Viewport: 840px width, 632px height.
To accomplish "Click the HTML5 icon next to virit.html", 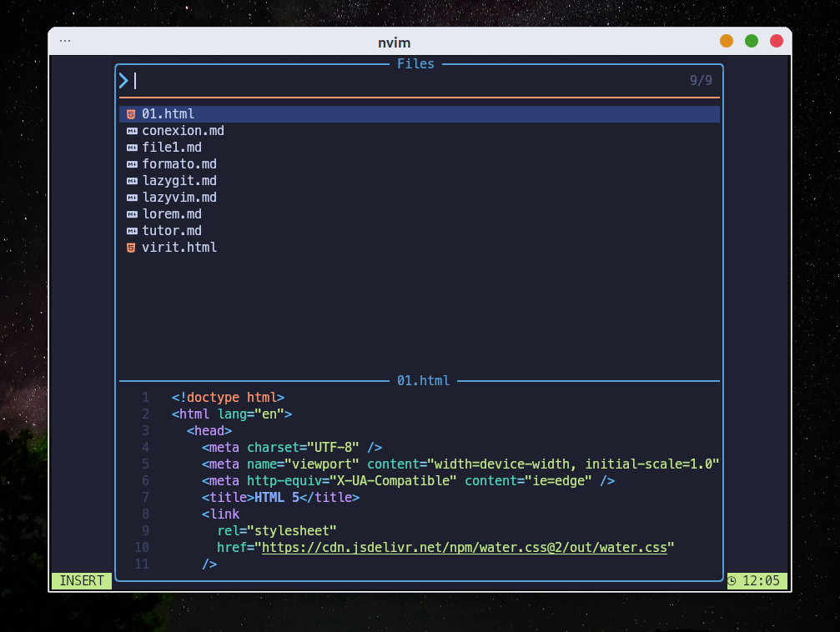I will pyautogui.click(x=131, y=248).
